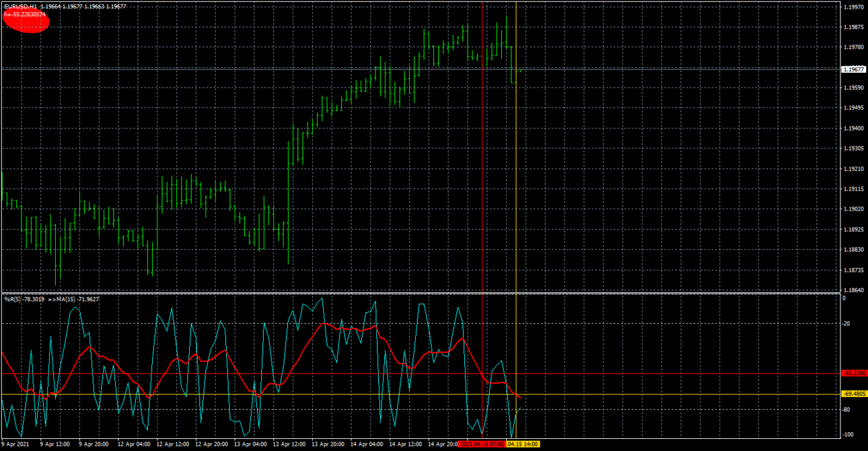Click the 13 Apr 12:00 time label

point(289,444)
